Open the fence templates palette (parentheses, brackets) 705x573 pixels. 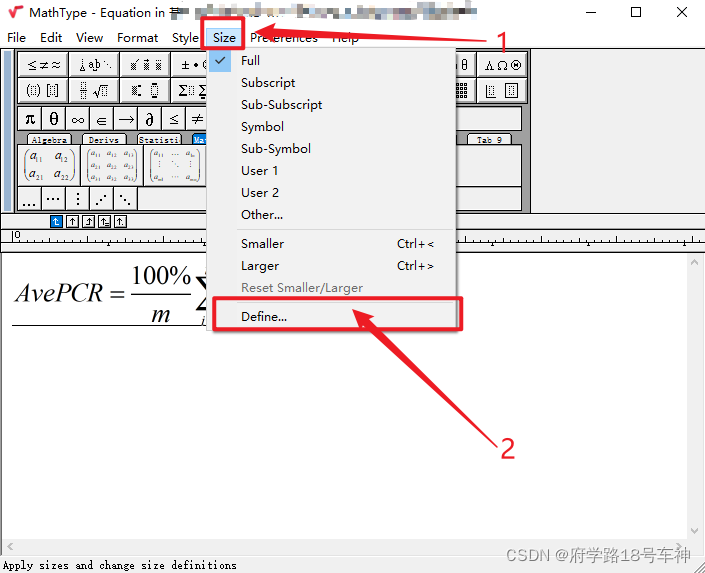click(44, 90)
